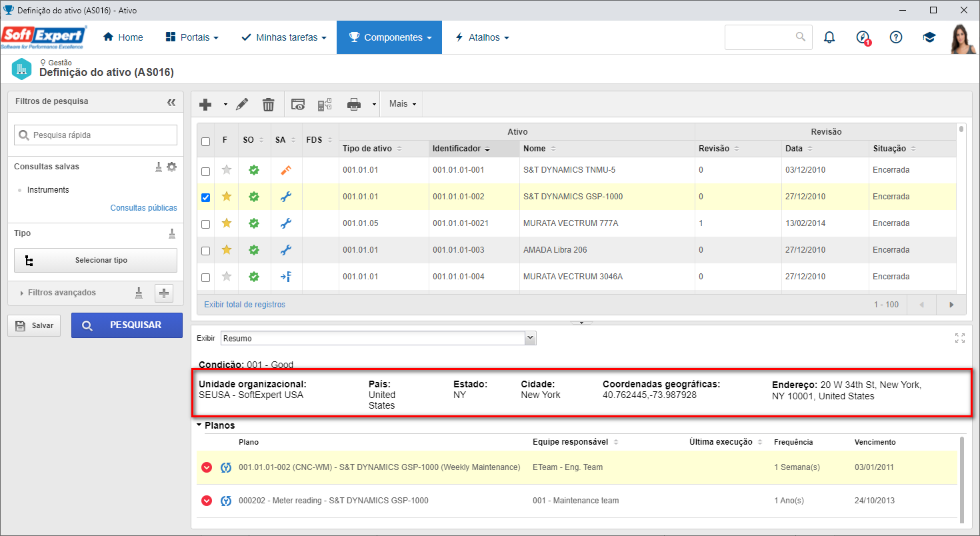Open the user profile avatar
Screen dimensions: 980x536
tap(963, 38)
